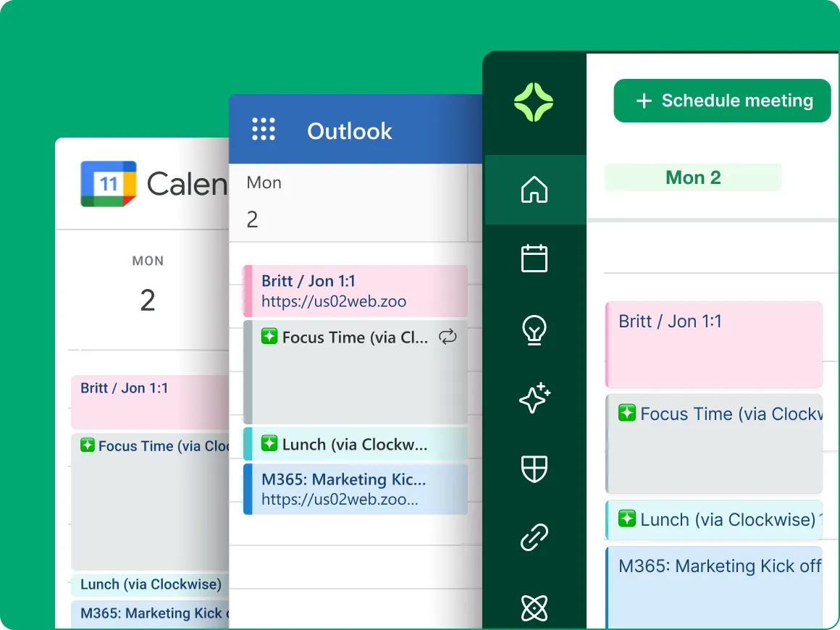
Task: Open the Home icon in Clockwise sidebar
Action: (534, 190)
